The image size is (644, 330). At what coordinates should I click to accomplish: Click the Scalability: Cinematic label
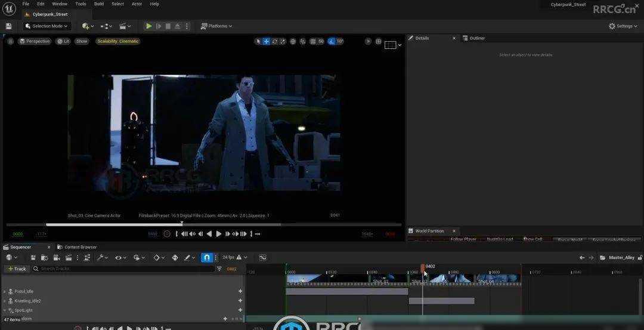click(x=118, y=42)
